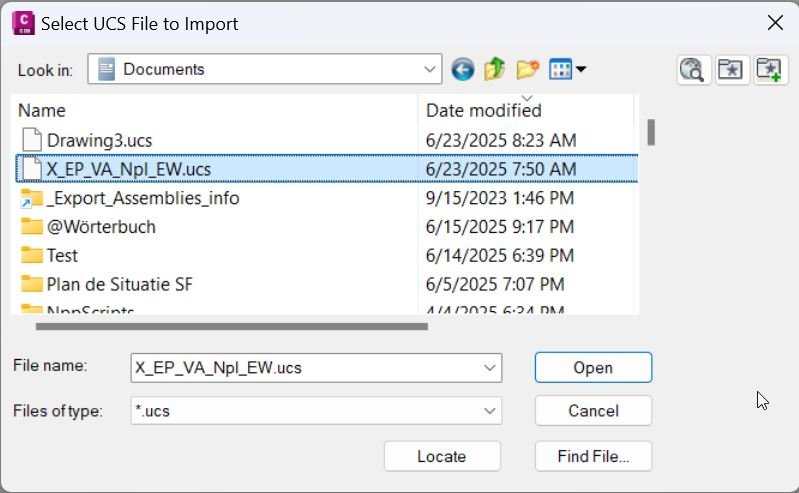The width and height of the screenshot is (799, 493).
Task: Expand the File name dropdown arrow
Action: 490,368
